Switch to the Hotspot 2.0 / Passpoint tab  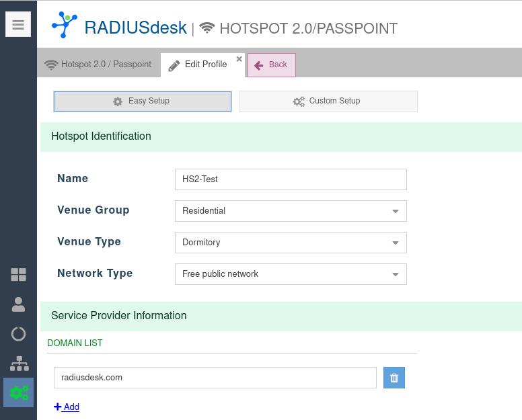tap(98, 65)
